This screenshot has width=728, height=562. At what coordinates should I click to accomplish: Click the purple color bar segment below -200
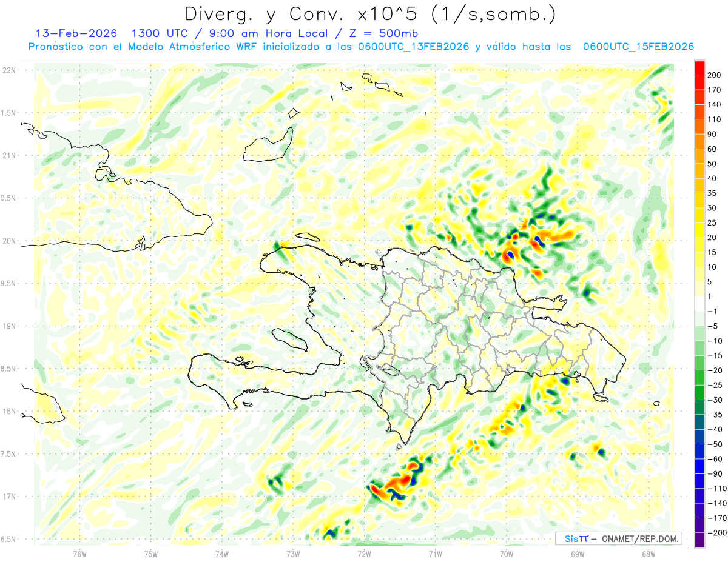pyautogui.click(x=699, y=541)
